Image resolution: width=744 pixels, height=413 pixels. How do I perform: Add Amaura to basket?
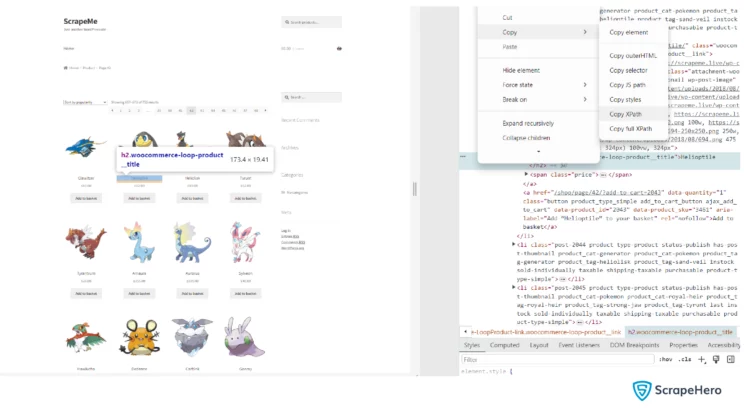[x=139, y=294]
